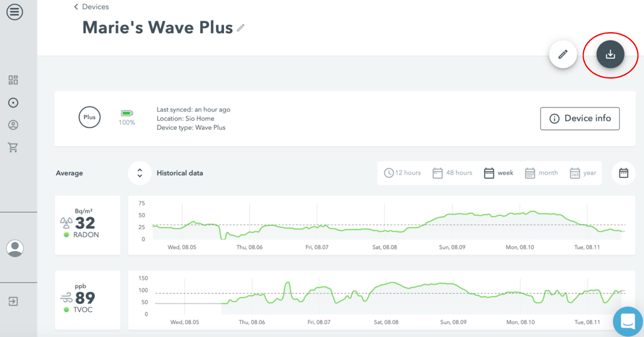Screen dimensions: 644x337
Task: Select the month time range
Action: (x=541, y=173)
